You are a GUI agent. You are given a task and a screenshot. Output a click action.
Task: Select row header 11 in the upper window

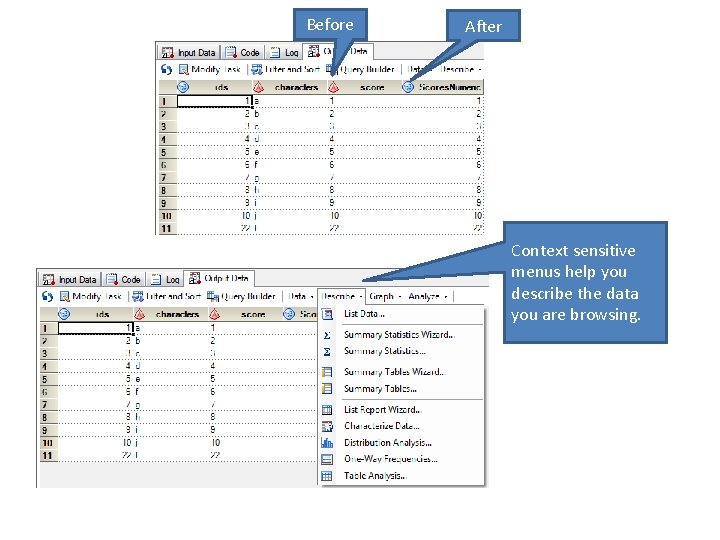(x=168, y=228)
